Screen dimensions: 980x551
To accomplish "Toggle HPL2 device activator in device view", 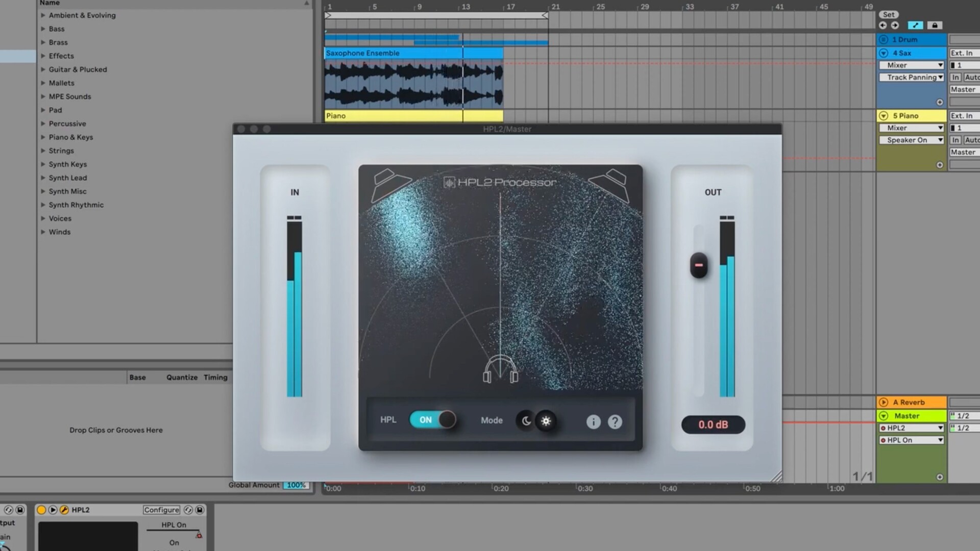I will pyautogui.click(x=41, y=510).
